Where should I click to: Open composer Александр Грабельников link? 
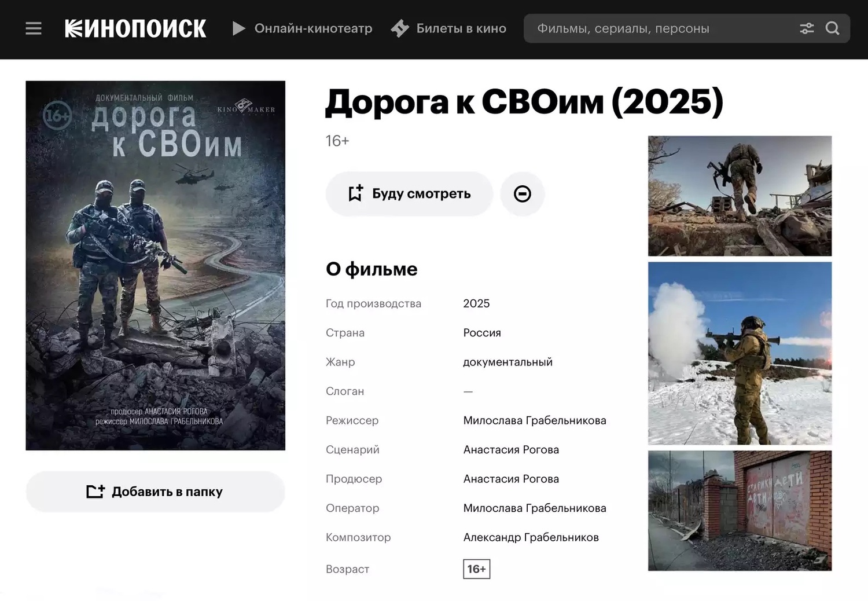coord(531,537)
